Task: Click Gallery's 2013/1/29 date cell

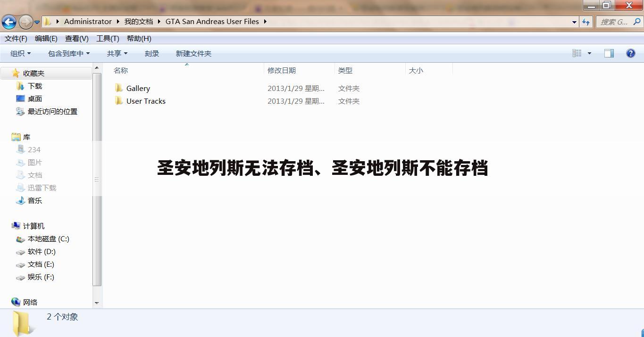Action: (296, 88)
